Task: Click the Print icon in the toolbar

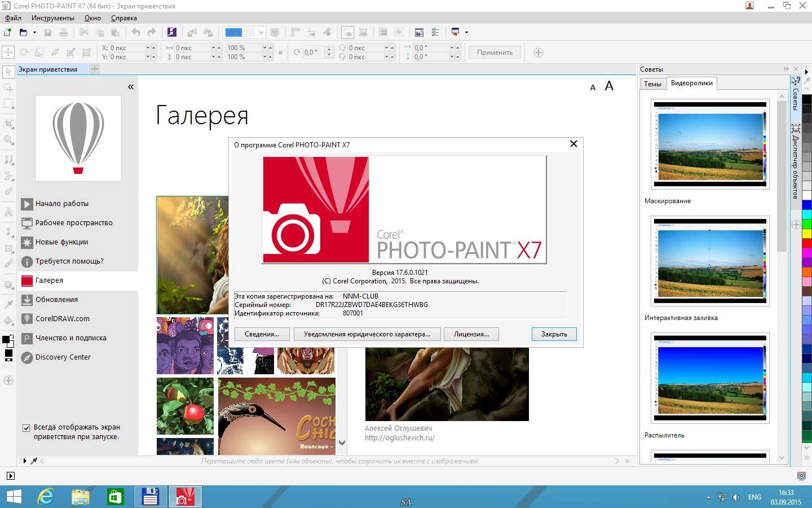Action: click(x=64, y=32)
